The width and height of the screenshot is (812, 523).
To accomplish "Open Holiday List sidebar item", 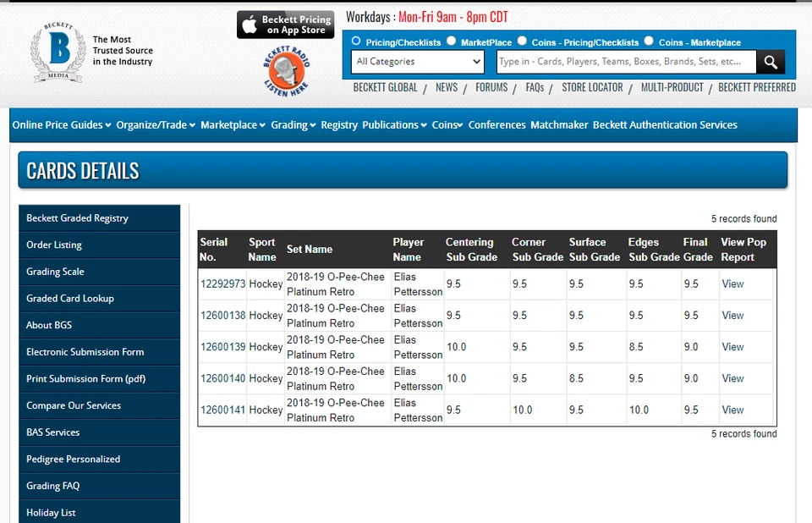I will click(100, 513).
